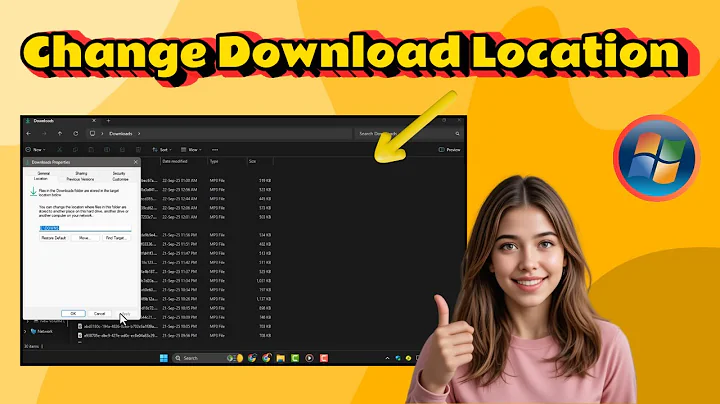
Task: Toggle the Preview pane
Action: click(449, 150)
